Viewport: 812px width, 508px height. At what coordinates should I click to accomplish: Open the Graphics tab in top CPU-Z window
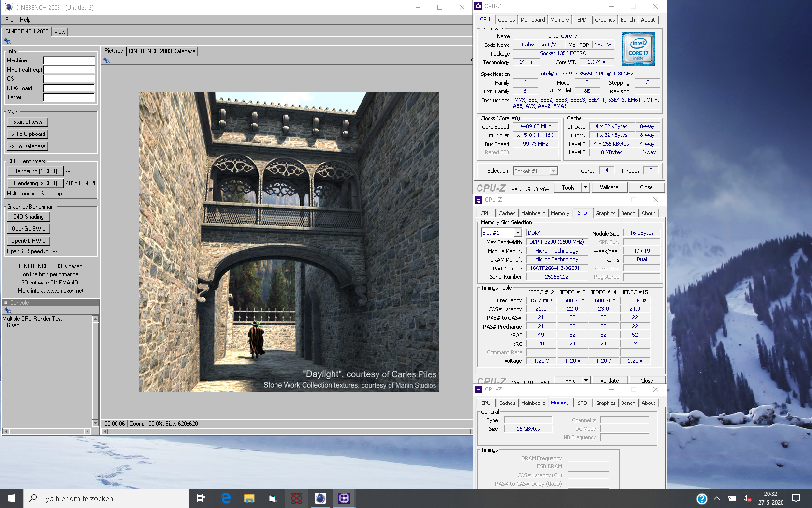[605, 20]
